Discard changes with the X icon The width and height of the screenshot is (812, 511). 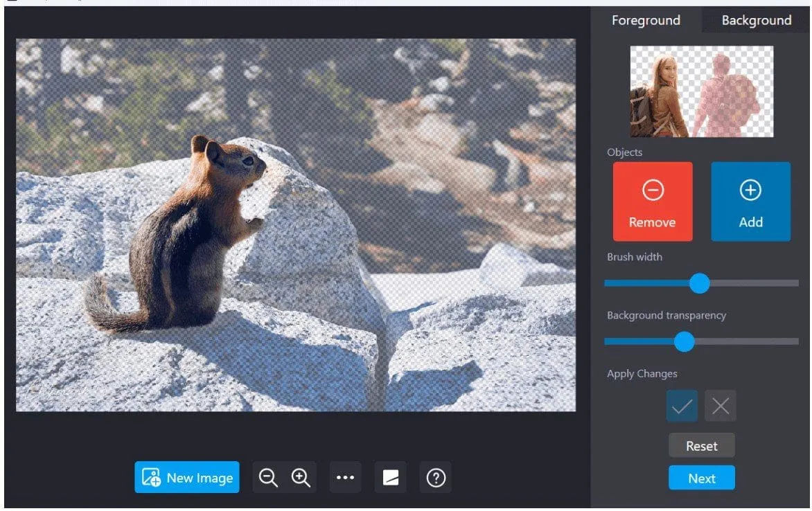point(721,406)
